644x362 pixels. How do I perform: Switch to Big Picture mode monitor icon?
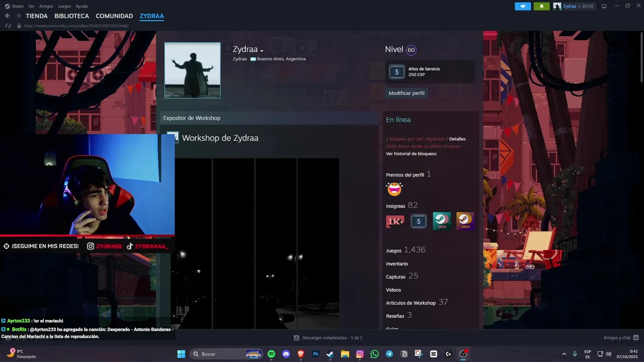click(x=604, y=6)
